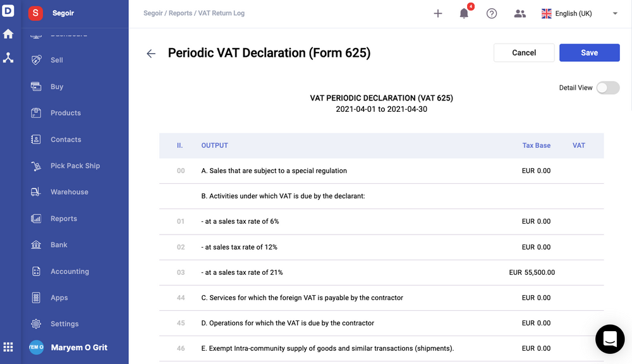Enable the Detail View toggle

(607, 88)
